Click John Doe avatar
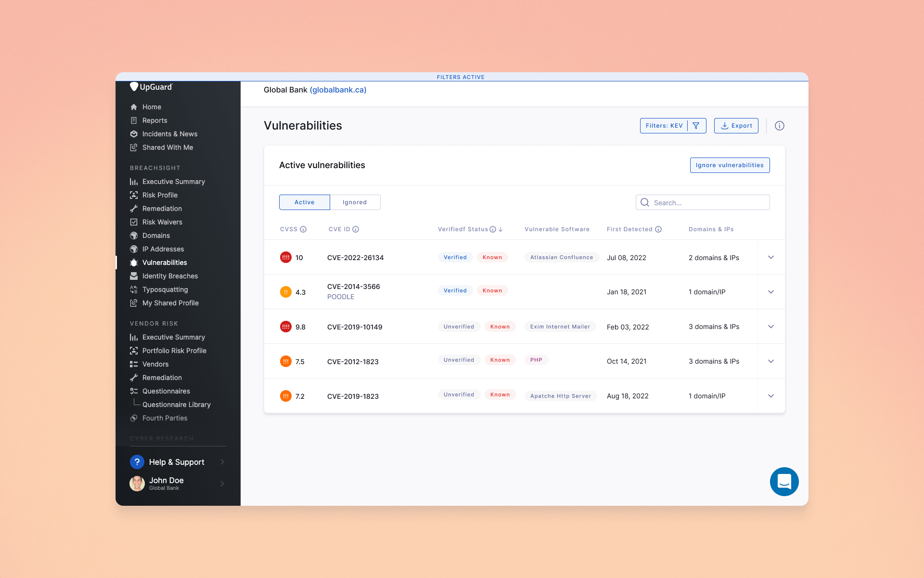Viewport: 924px width, 578px height. pyautogui.click(x=137, y=484)
